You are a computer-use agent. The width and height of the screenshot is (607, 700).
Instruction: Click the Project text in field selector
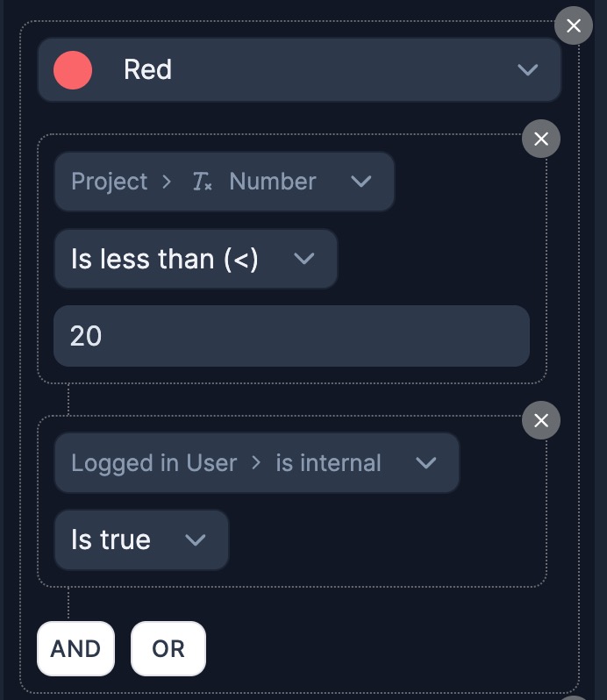tap(109, 182)
